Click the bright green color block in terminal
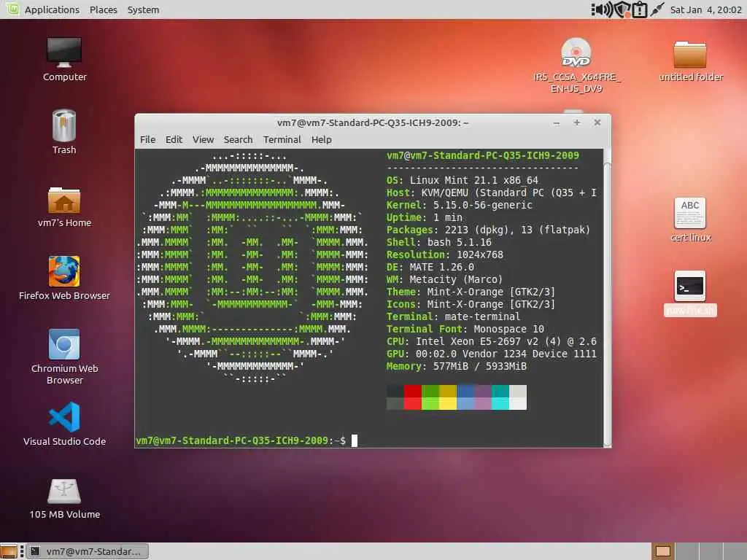The image size is (747, 560). 430,403
